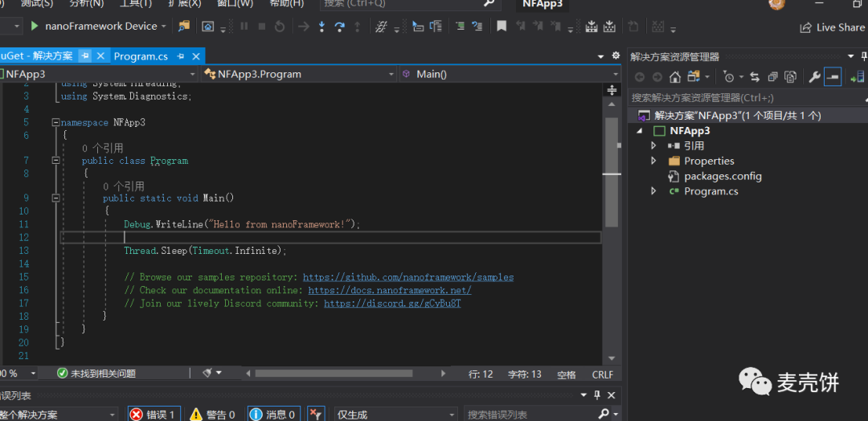Open the build-only error source dropdown
Viewport: 868px width, 421px height.
395,415
